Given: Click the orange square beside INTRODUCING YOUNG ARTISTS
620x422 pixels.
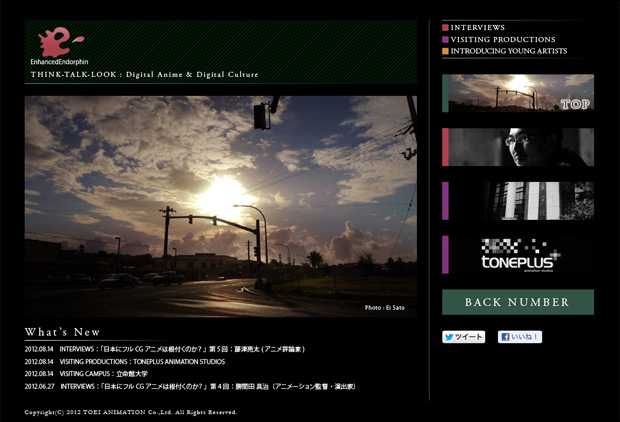Looking at the screenshot, I should pyautogui.click(x=445, y=51).
